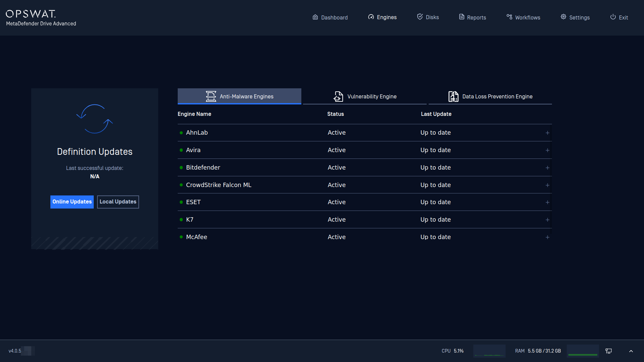Select the Anti-Malware Engines tab
644x362 pixels.
239,96
